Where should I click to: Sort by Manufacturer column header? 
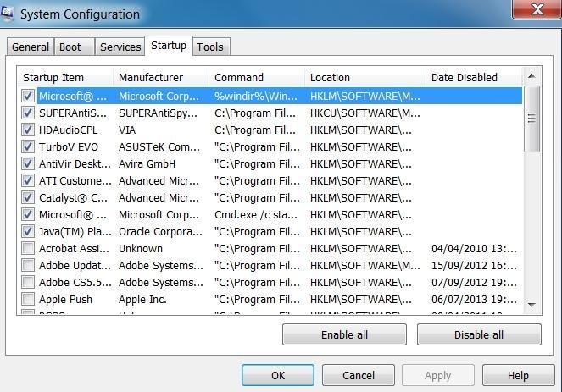click(x=161, y=77)
